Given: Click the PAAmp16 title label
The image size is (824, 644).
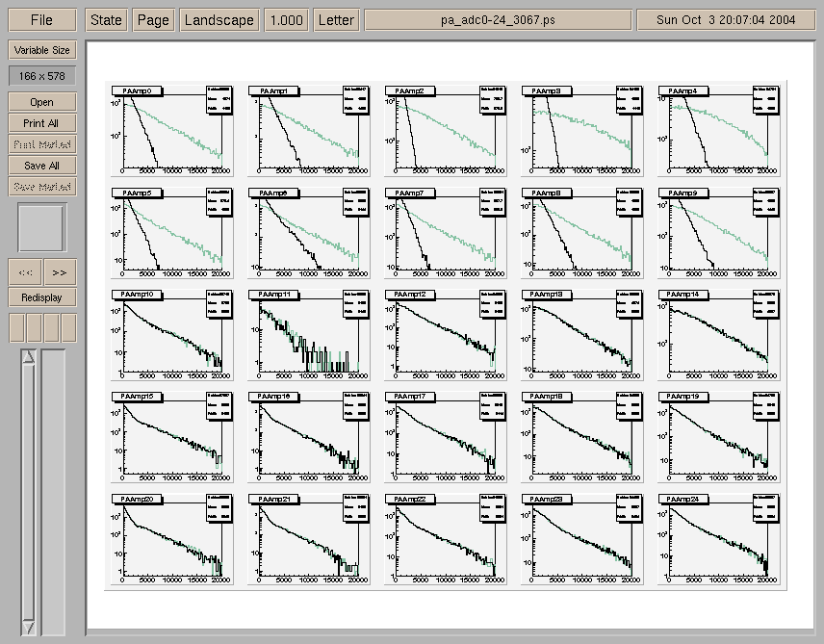Looking at the screenshot, I should (x=273, y=397).
